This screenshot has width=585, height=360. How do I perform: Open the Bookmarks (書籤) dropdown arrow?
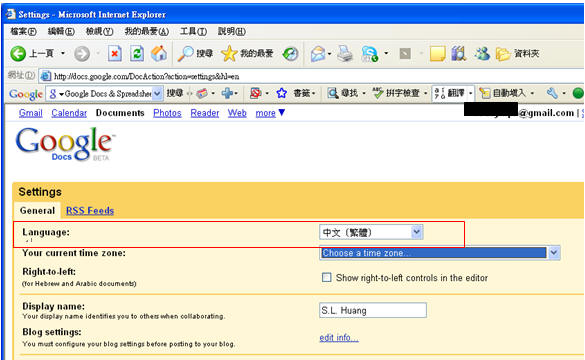coord(313,93)
